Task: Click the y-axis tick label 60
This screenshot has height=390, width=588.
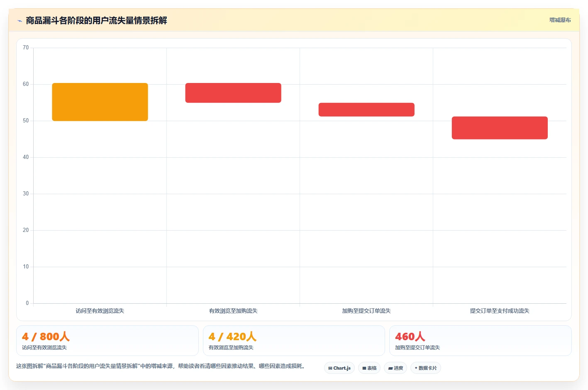Action: [26, 84]
